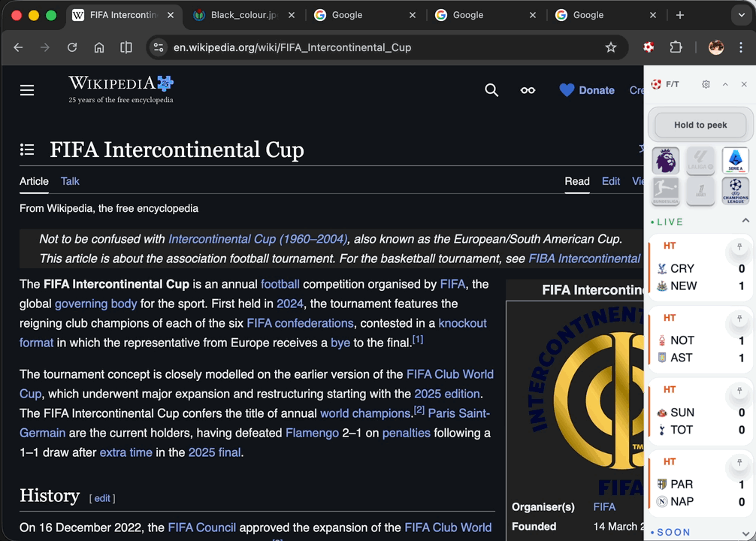The height and width of the screenshot is (541, 756).
Task: Open the Edit tab
Action: point(611,181)
